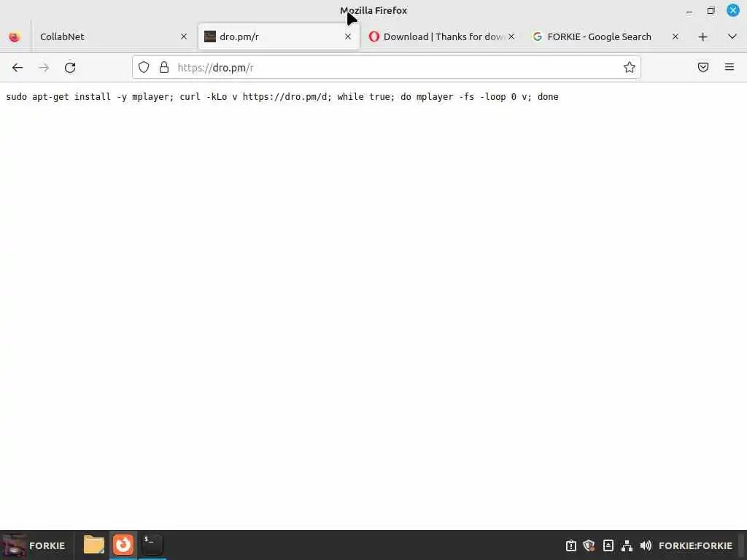Open the terminal from taskbar
747x560 pixels.
[152, 545]
